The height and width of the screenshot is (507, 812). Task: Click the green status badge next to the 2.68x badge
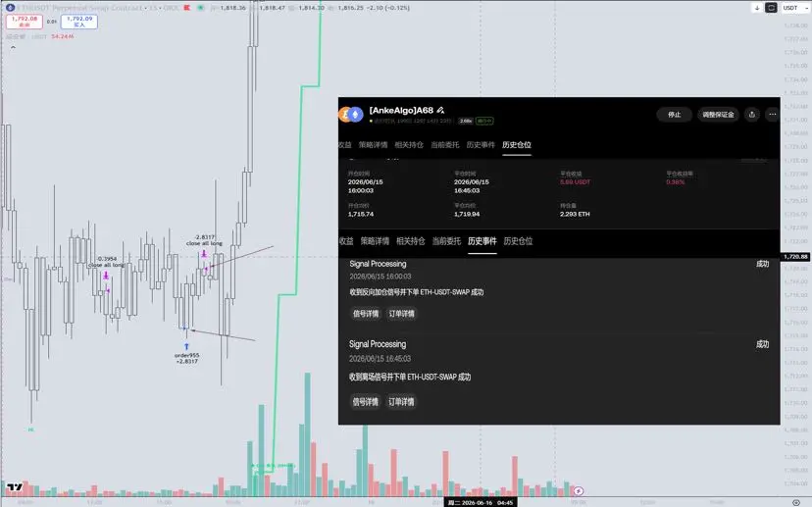(484, 121)
